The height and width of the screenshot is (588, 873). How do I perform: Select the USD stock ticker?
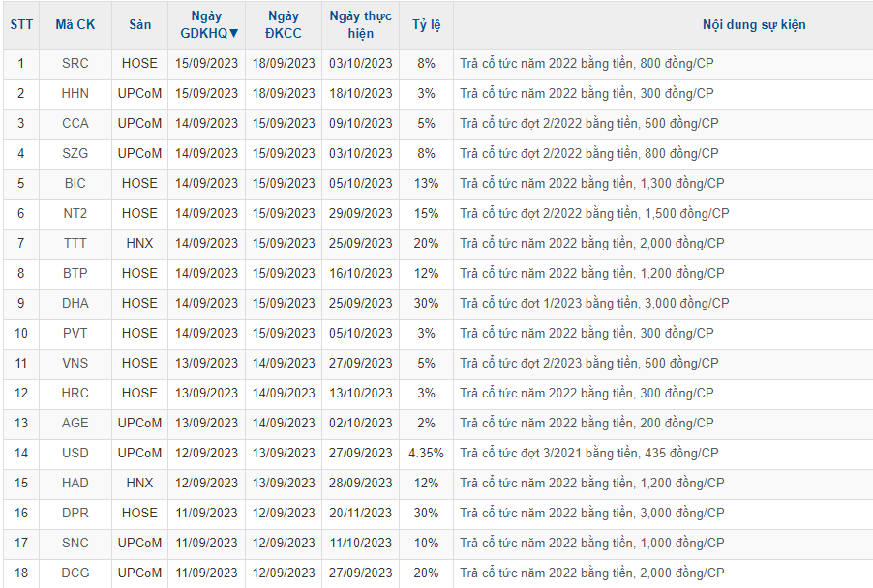[75, 454]
